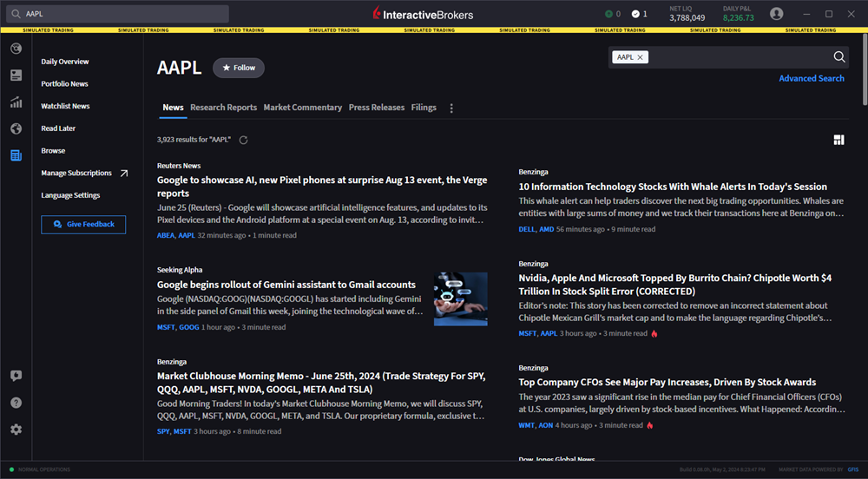This screenshot has width=868, height=479.
Task: Open the bar chart icon in sidebar
Action: (x=16, y=102)
